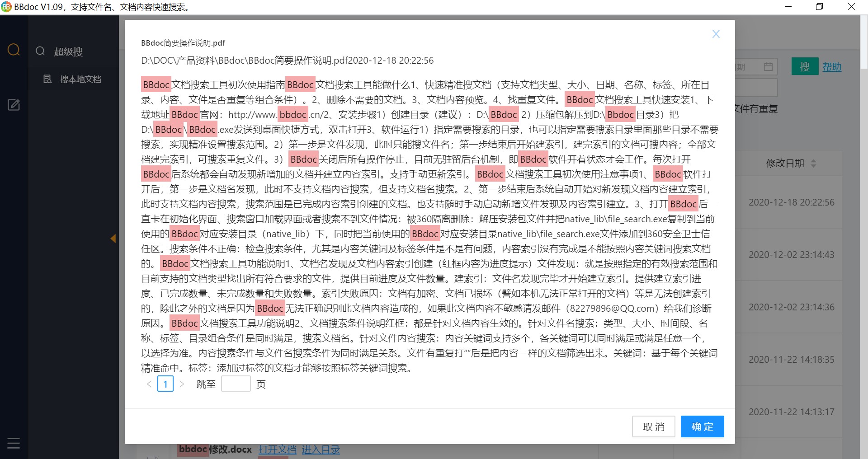Go to previous page arrow in pagination

pos(149,384)
